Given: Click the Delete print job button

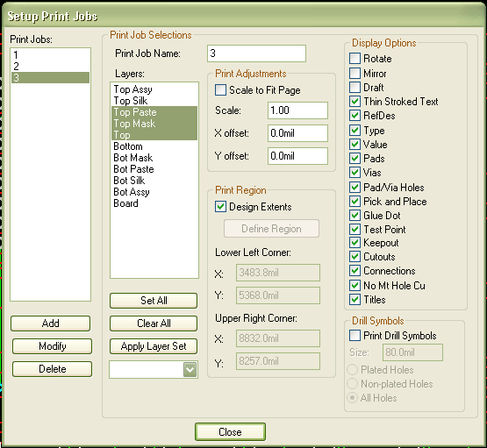Looking at the screenshot, I should (x=52, y=369).
